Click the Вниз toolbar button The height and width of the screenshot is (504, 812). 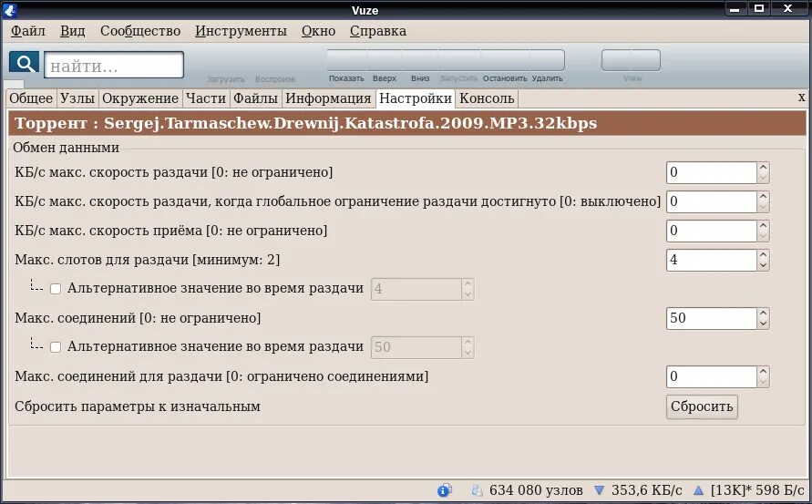[x=420, y=67]
